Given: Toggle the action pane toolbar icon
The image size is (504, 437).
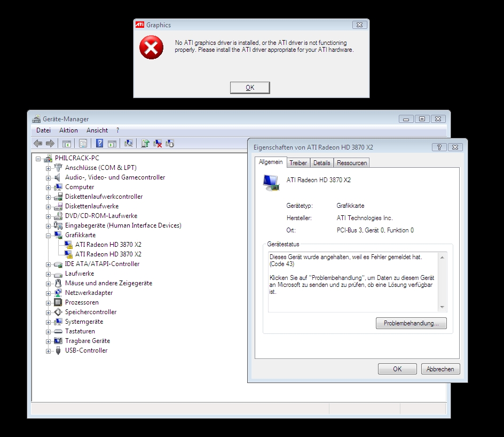Looking at the screenshot, I should click(112, 144).
